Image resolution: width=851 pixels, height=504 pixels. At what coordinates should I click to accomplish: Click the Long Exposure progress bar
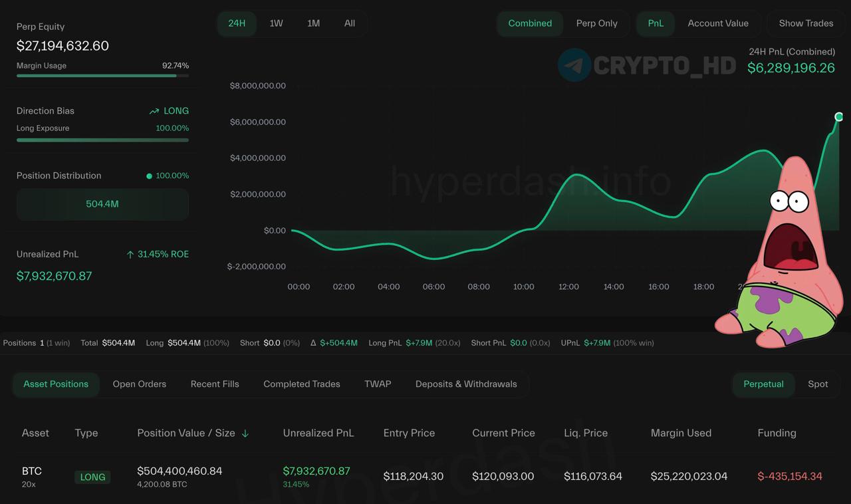(102, 140)
